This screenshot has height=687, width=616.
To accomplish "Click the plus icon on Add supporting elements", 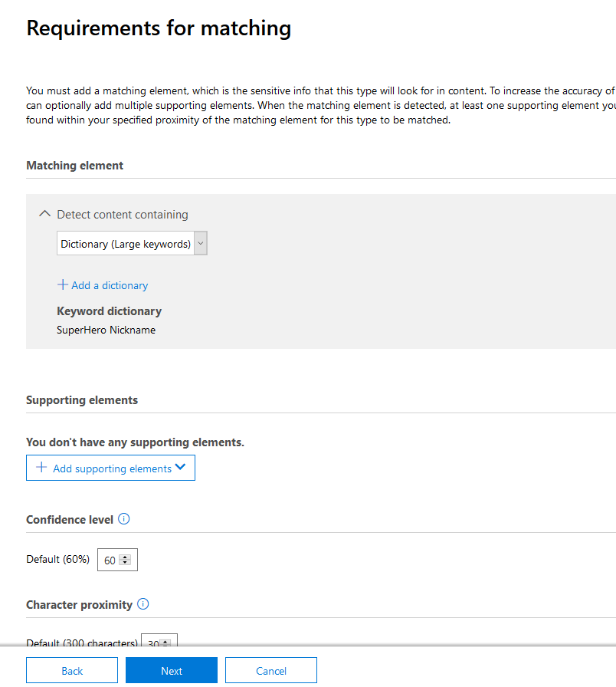I will point(41,468).
